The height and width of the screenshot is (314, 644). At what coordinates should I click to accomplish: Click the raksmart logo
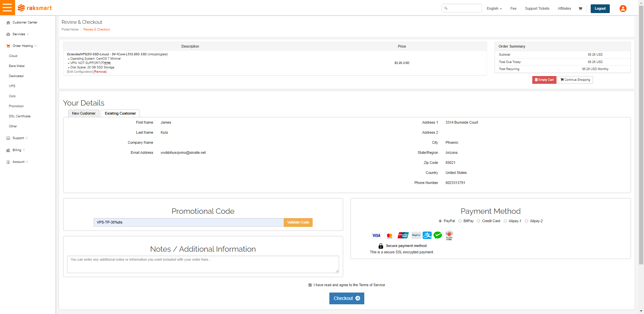tap(35, 8)
